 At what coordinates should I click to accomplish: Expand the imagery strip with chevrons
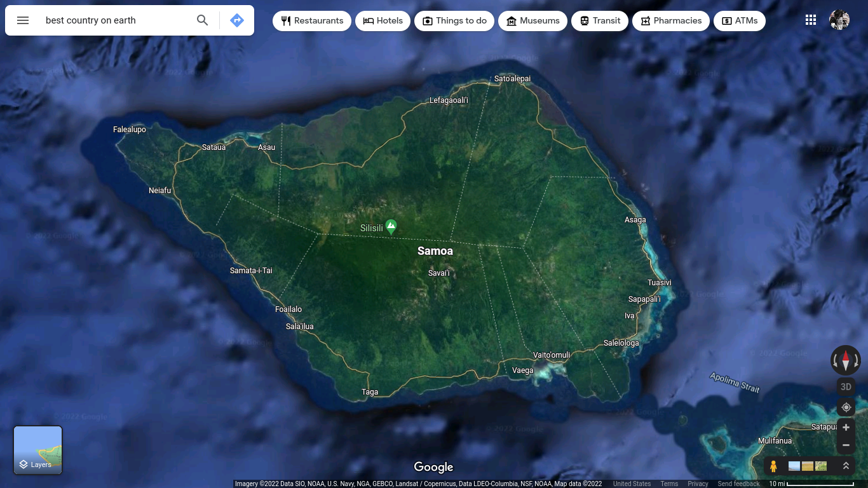click(x=846, y=466)
